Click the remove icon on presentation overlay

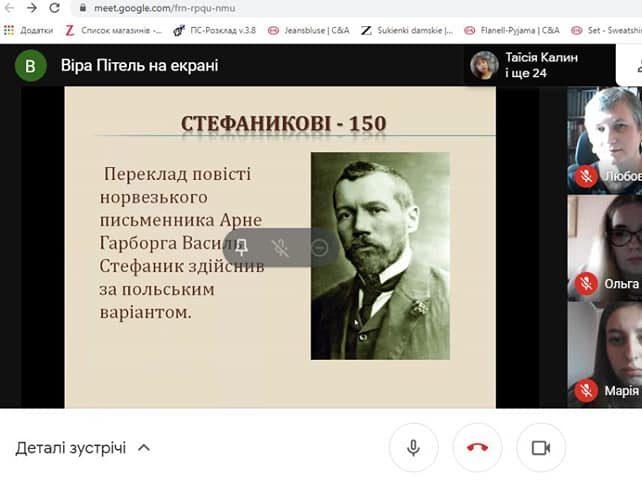[x=319, y=248]
